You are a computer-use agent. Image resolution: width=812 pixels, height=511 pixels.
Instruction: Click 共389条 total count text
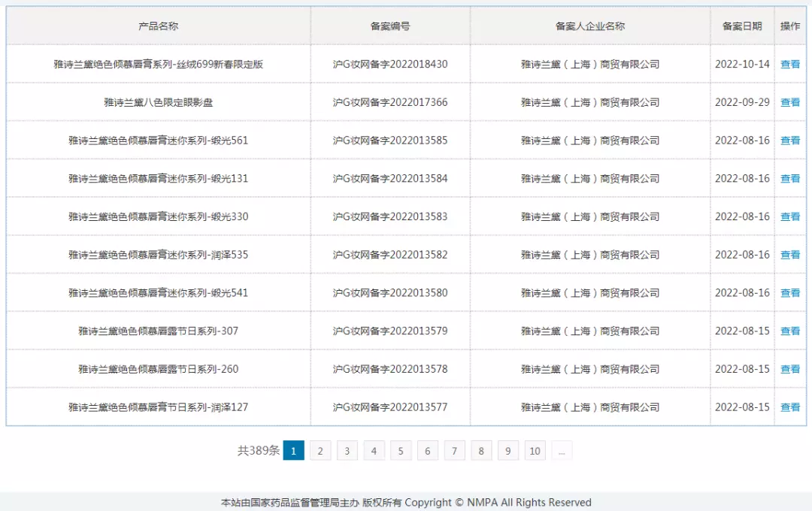[259, 450]
